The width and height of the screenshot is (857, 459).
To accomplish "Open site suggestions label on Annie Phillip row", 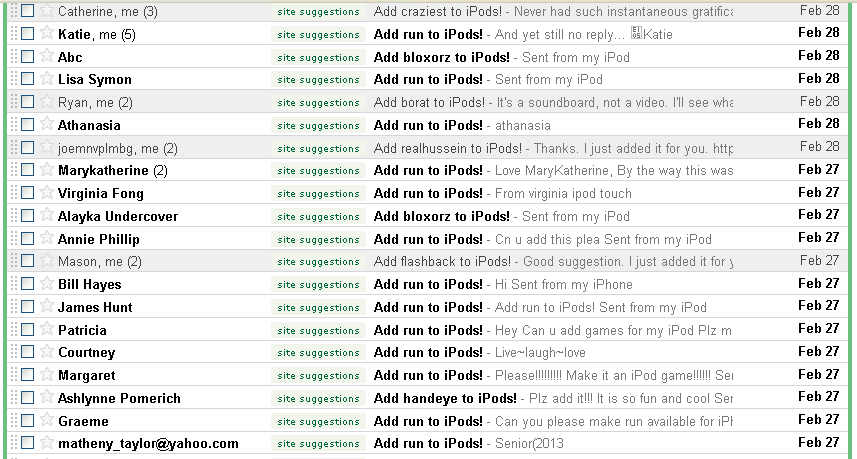I will click(x=318, y=239).
